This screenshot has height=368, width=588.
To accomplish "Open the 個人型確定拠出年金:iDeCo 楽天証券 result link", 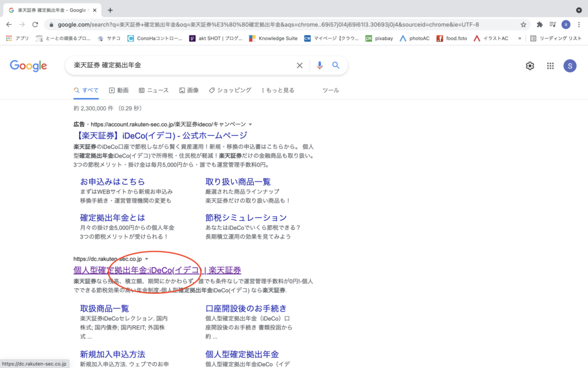I will 157,270.
